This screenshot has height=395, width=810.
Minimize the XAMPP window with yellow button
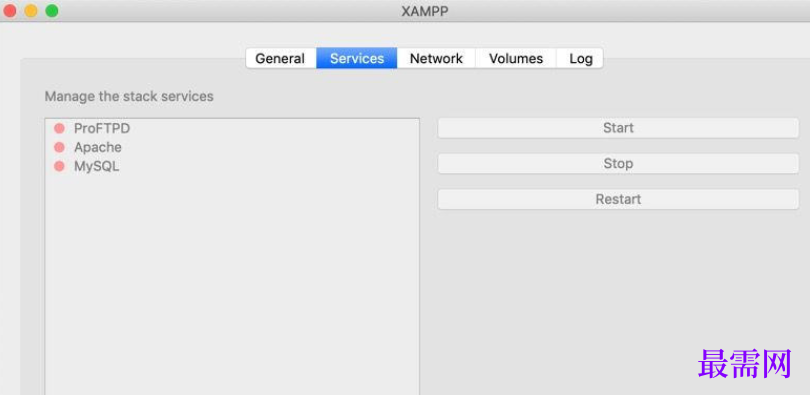pos(31,10)
